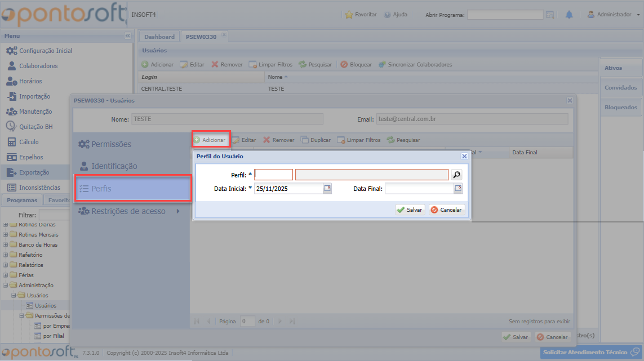Select the Bloqueados side tab

tap(620, 107)
